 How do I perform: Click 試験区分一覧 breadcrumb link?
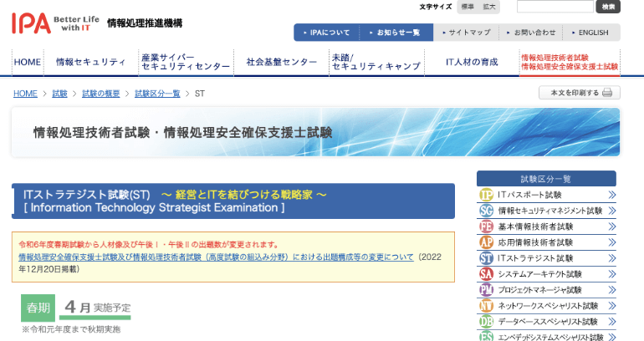157,94
